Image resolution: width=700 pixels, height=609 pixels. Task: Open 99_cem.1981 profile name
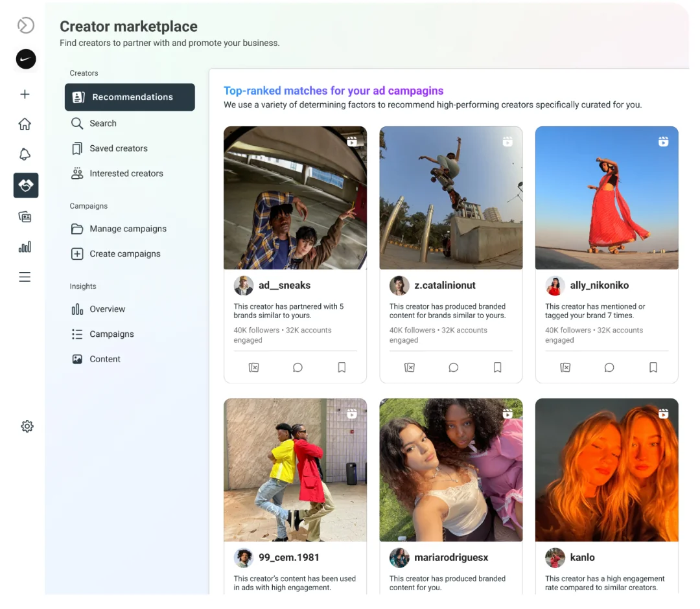[x=289, y=557]
